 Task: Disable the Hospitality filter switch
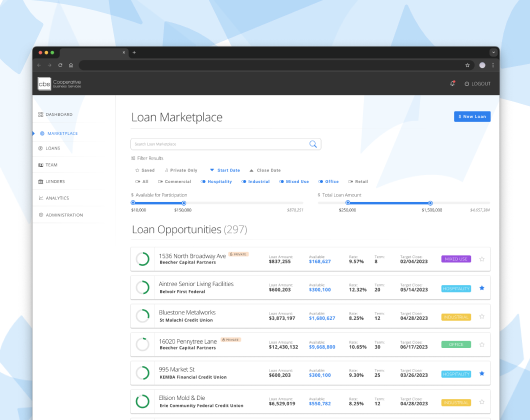(x=216, y=181)
